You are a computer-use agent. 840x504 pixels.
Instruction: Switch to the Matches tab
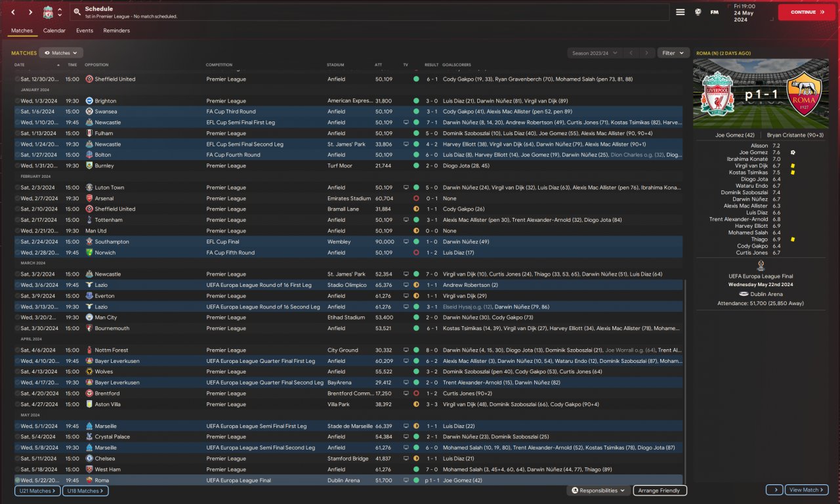tap(22, 31)
